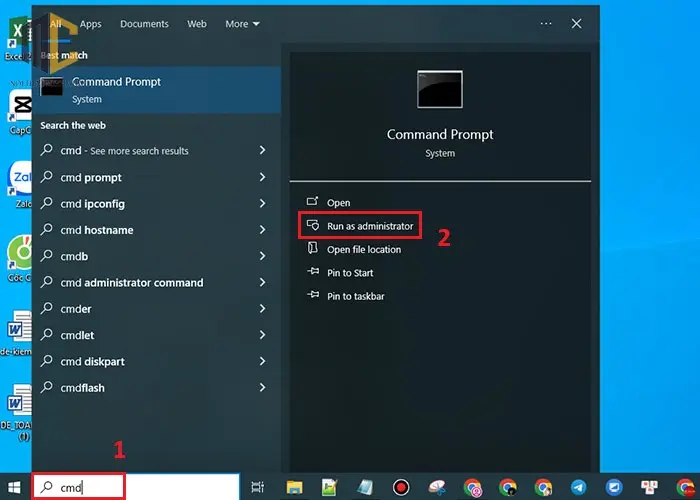The width and height of the screenshot is (700, 500).
Task: Open the green notepad app in taskbar
Action: [x=329, y=487]
